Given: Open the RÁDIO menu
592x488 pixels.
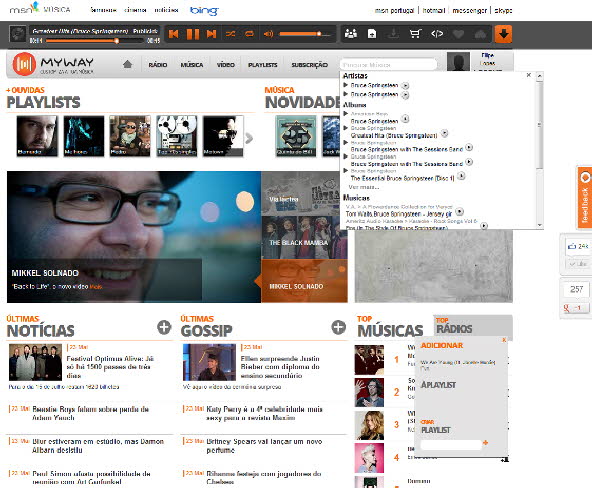Looking at the screenshot, I should pos(158,65).
